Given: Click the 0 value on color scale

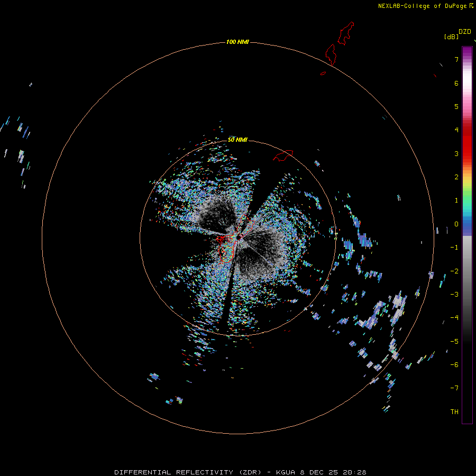Looking at the screenshot, I should point(456,224).
